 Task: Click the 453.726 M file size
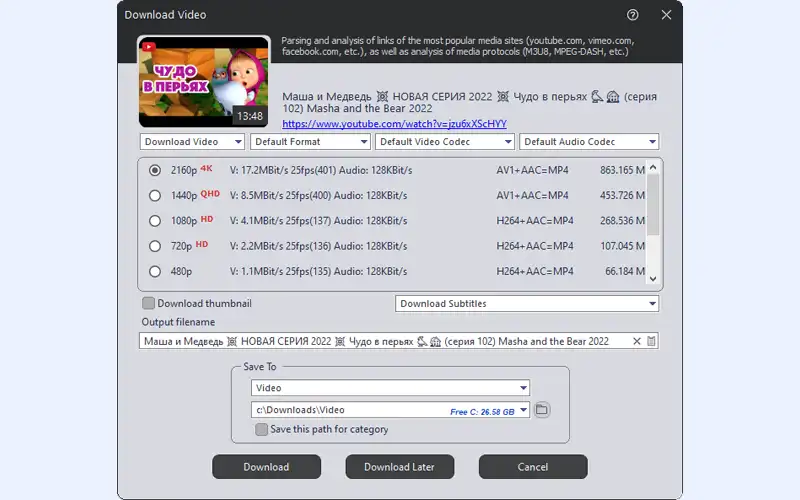click(x=622, y=195)
